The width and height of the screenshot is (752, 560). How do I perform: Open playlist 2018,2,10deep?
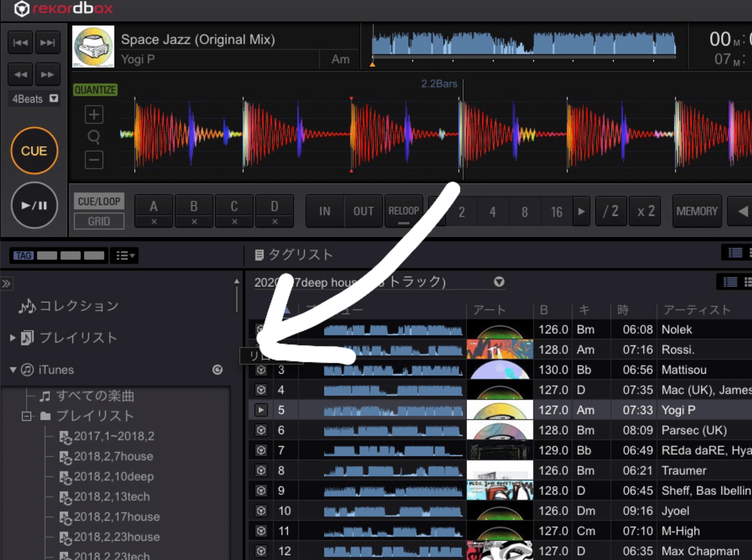pos(106,477)
